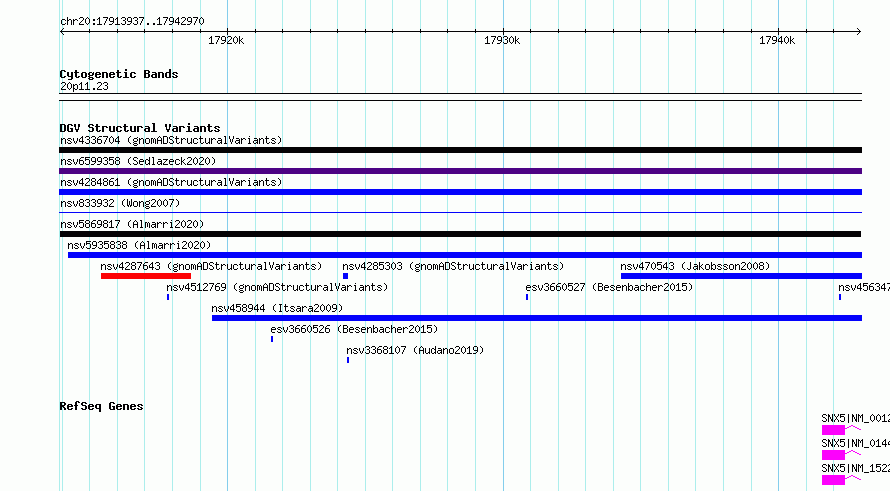Click the nsv833932 (Wong2007) label
The height and width of the screenshot is (491, 890).
[x=120, y=203]
